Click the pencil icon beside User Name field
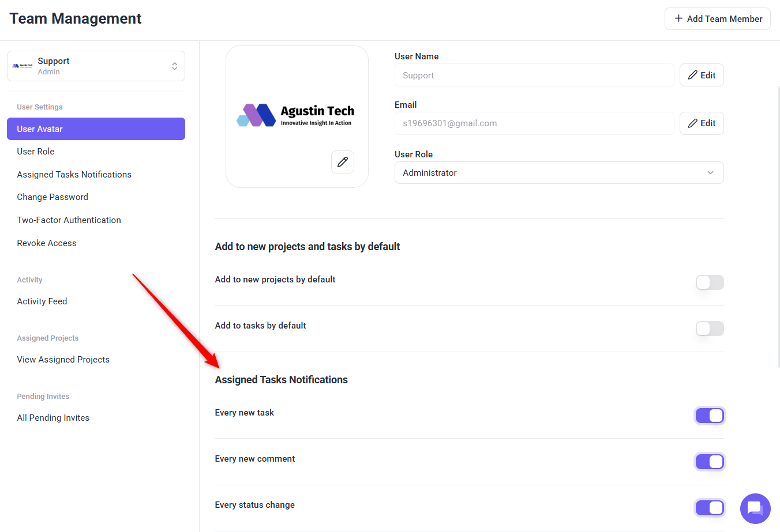The height and width of the screenshot is (532, 780). coord(693,75)
